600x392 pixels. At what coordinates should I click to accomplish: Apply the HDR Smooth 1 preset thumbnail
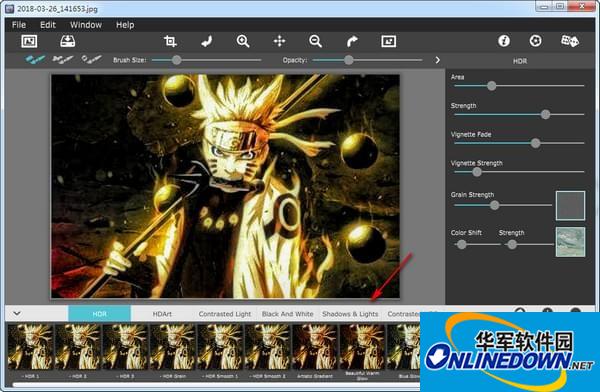coord(220,347)
